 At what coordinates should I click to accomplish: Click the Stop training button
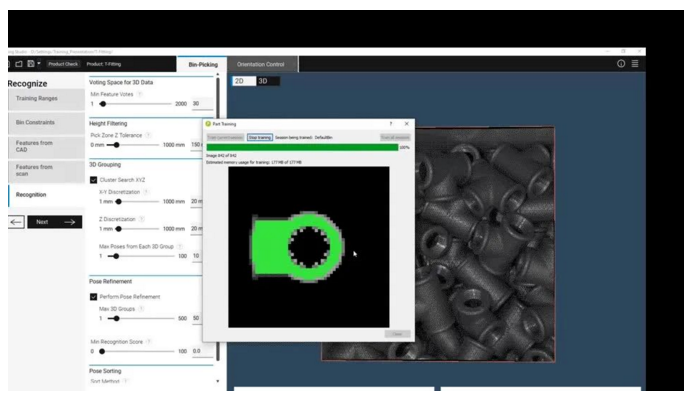coord(260,137)
